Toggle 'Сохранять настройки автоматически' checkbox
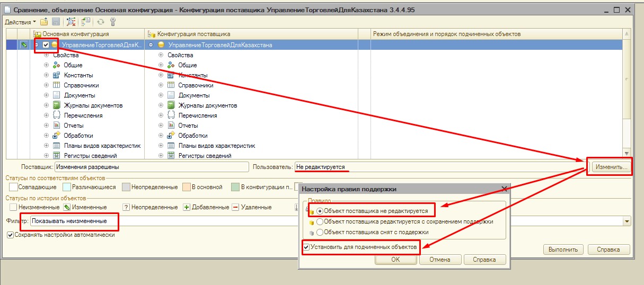Viewport: 644px width, 285px height. pyautogui.click(x=10, y=235)
